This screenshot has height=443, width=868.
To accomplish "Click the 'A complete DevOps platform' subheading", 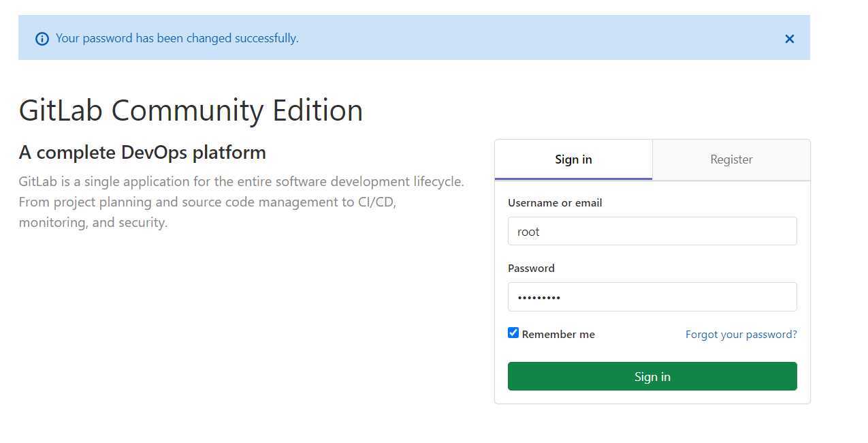I will click(x=142, y=152).
